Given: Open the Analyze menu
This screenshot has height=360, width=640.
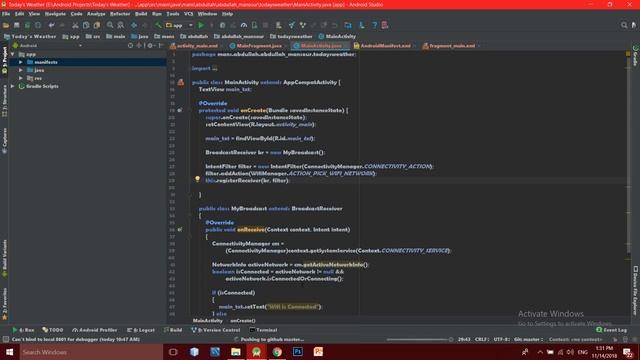Looking at the screenshot, I should pos(96,14).
